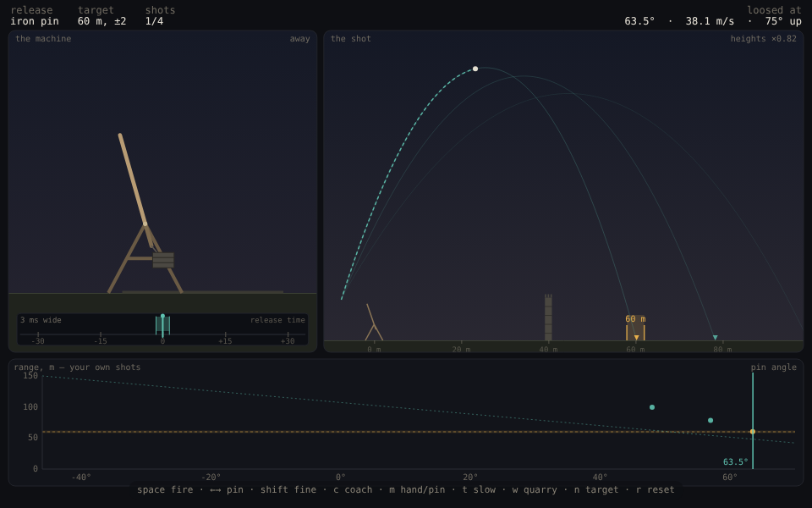The width and height of the screenshot is (812, 508).
Task: Click the '75° up' readout
Action: (x=783, y=21)
